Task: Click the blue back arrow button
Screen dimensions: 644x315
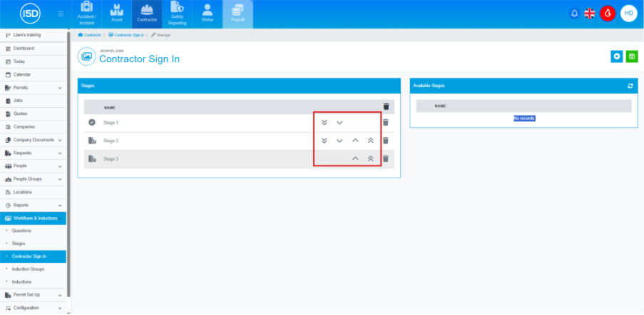Action: pyautogui.click(x=616, y=56)
